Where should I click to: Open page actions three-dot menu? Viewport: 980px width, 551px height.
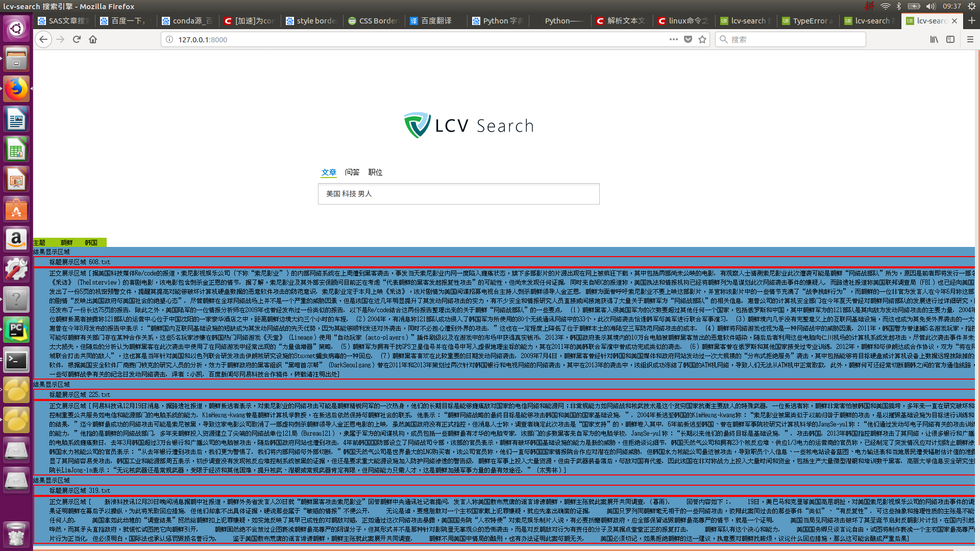tap(674, 39)
